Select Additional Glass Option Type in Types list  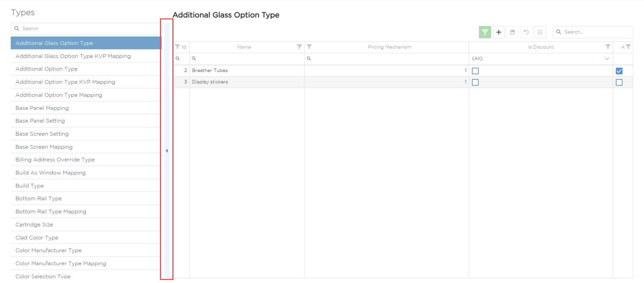86,43
